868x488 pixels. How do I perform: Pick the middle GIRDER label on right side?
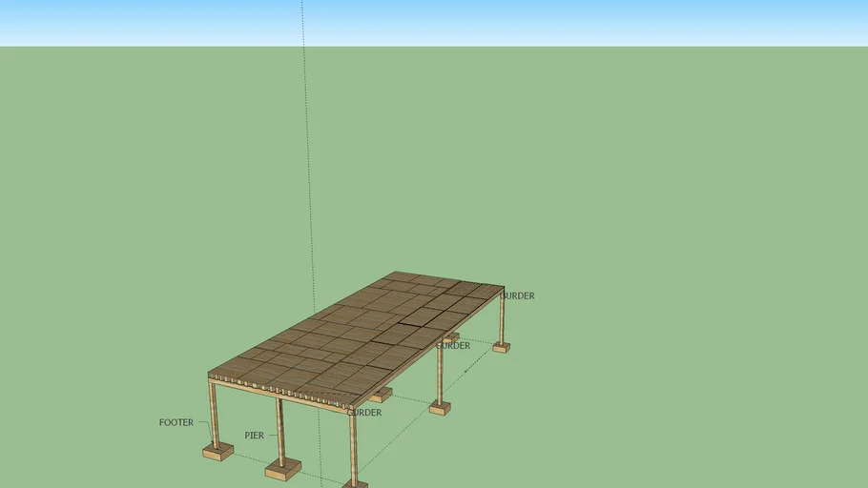pos(453,346)
